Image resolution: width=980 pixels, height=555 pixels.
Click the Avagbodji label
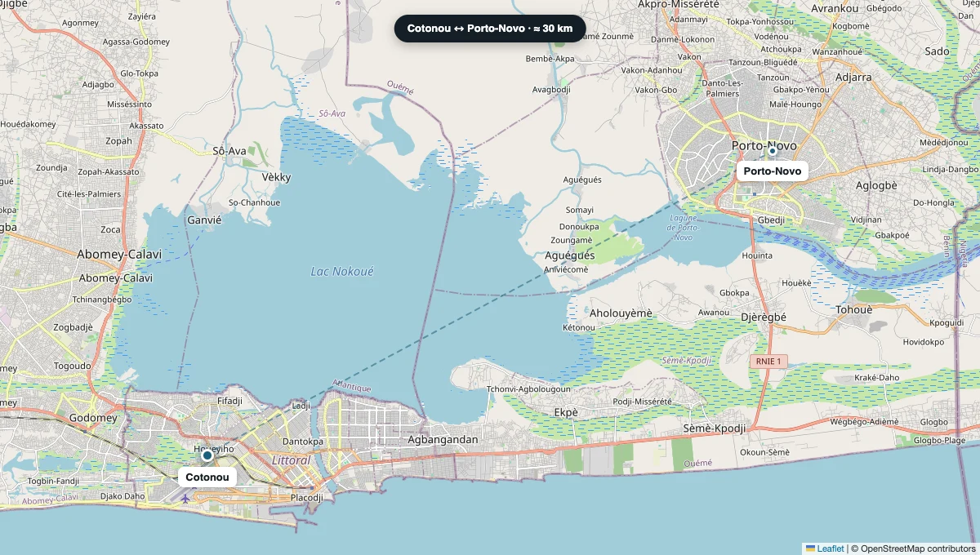[x=551, y=89]
